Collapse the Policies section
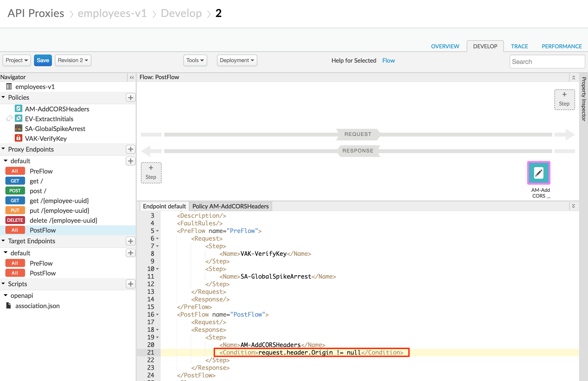Screen dimensions: 588x381 [x=3, y=97]
